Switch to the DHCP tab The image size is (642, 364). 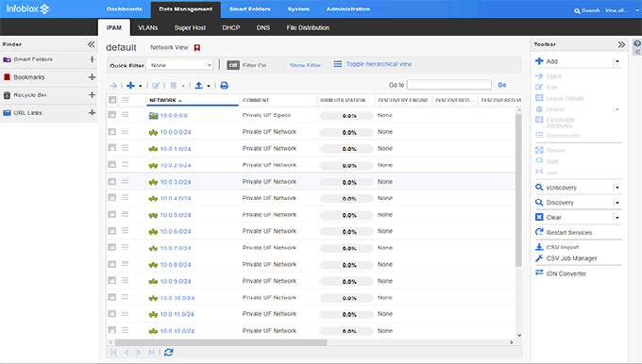coord(231,27)
